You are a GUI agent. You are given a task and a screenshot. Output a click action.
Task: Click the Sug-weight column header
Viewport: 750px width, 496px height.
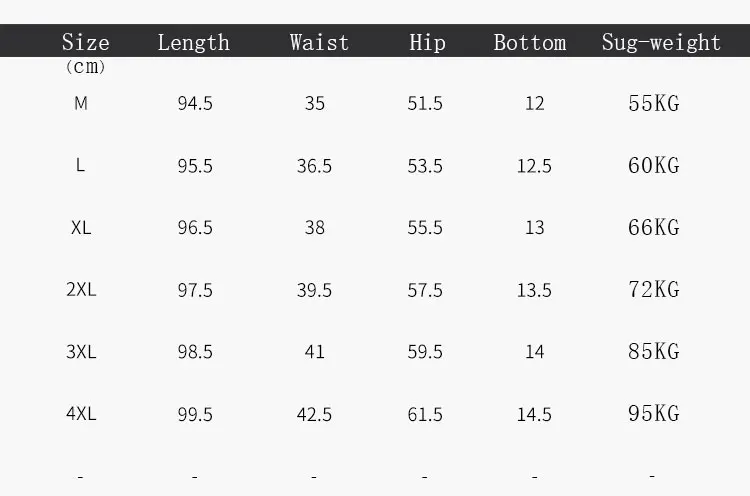tap(661, 43)
